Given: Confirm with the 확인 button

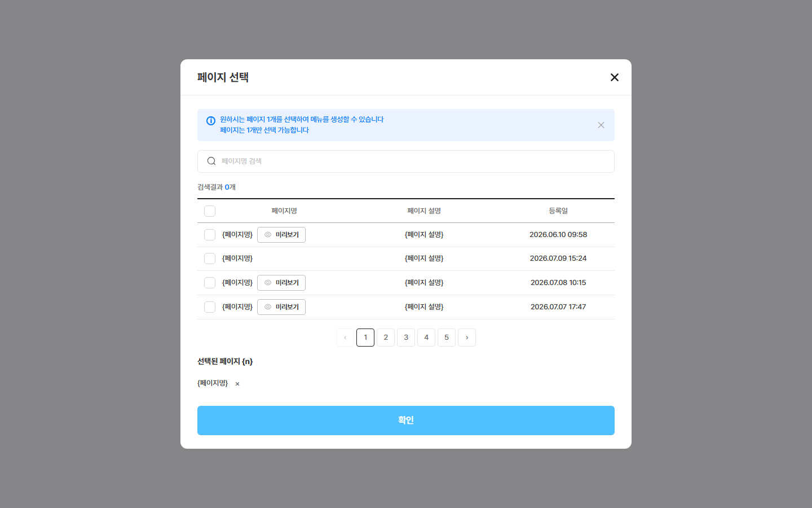Looking at the screenshot, I should click(406, 421).
